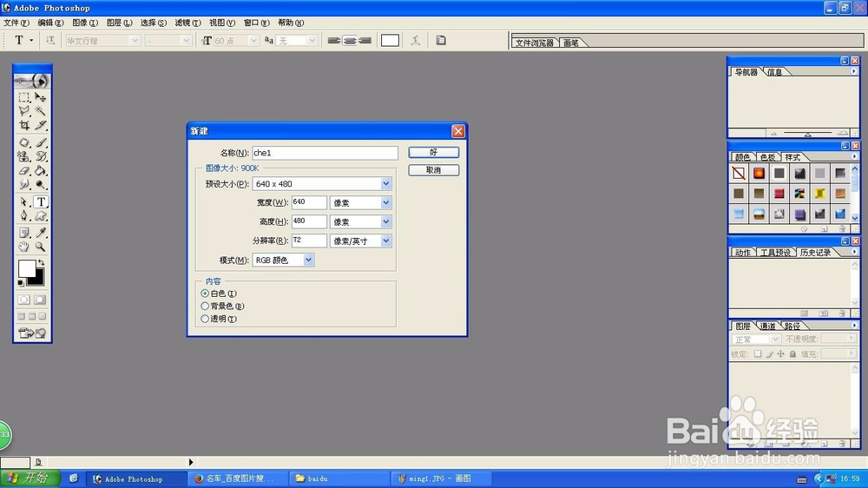868x488 pixels.
Task: Switch to the 通道 tab
Action: point(767,326)
